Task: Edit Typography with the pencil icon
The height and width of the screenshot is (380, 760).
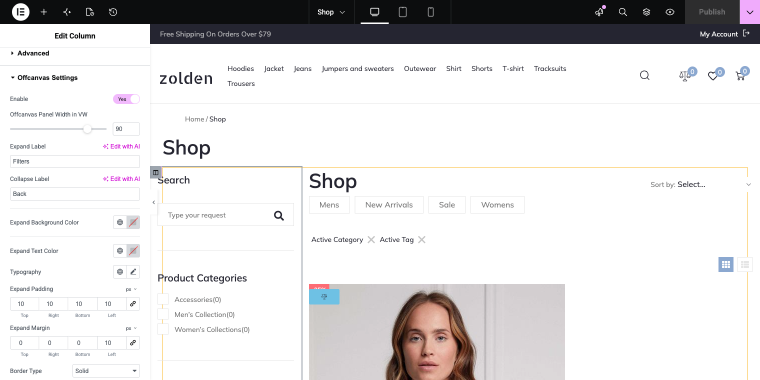Action: click(133, 272)
